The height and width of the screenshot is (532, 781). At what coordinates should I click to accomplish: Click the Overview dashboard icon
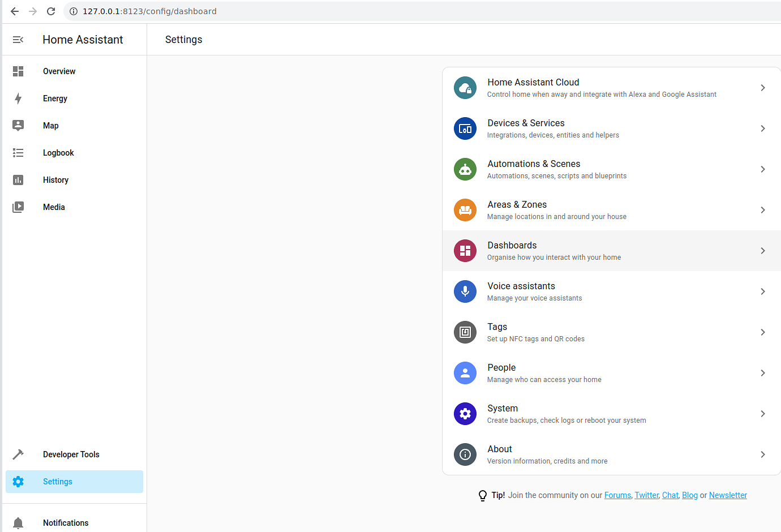pos(18,71)
